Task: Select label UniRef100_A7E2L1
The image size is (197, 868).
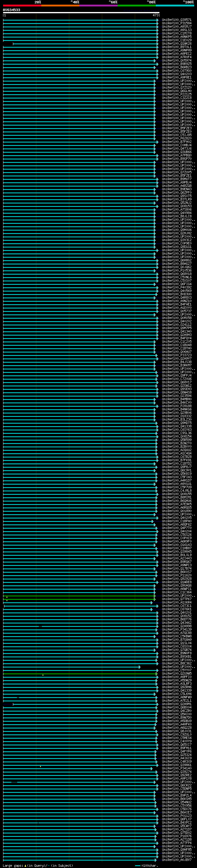Action: 176,700
